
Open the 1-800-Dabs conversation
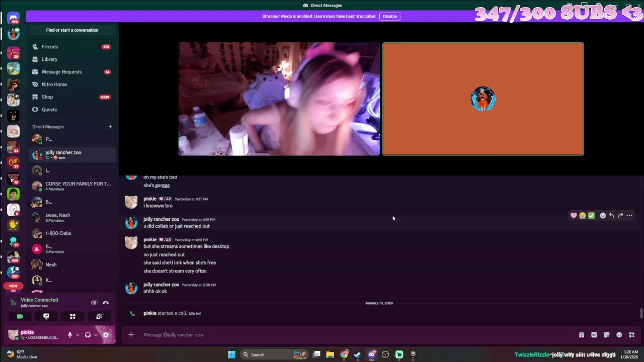point(72,233)
